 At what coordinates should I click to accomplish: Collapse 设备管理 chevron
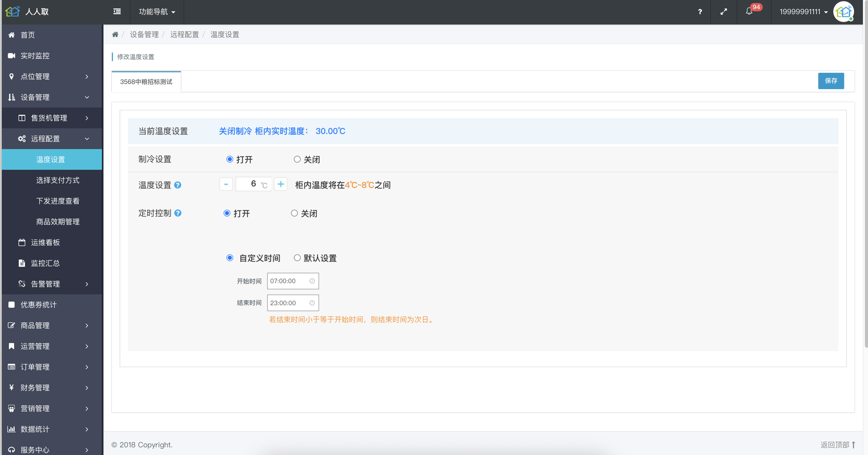tap(87, 97)
